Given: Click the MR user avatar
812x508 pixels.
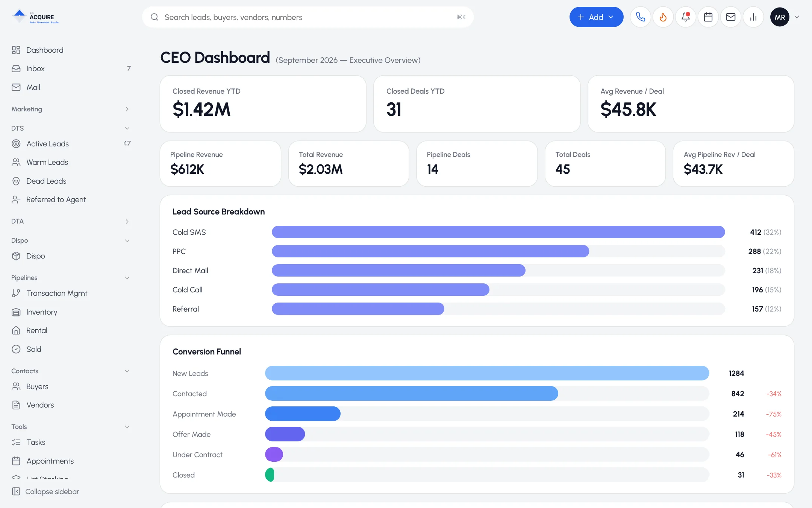Looking at the screenshot, I should click(x=780, y=17).
